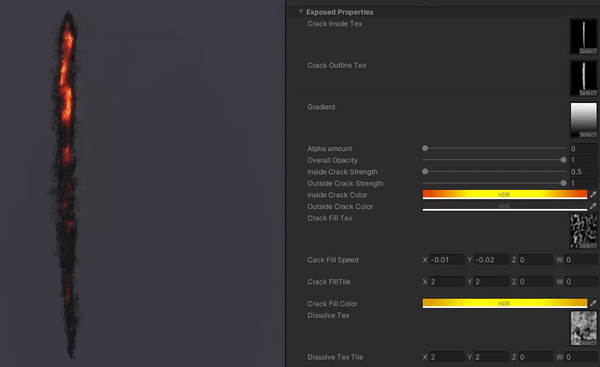600x367 pixels.
Task: Click the eyedropper for Inside Crack Color
Action: click(x=593, y=195)
